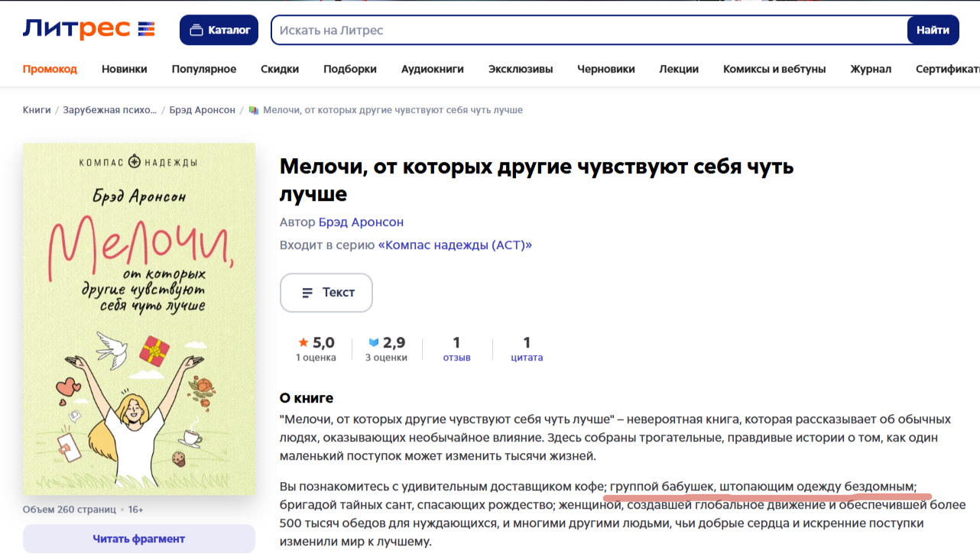The height and width of the screenshot is (560, 980).
Task: Click the Объем 260 страниц text
Action: coord(70,510)
